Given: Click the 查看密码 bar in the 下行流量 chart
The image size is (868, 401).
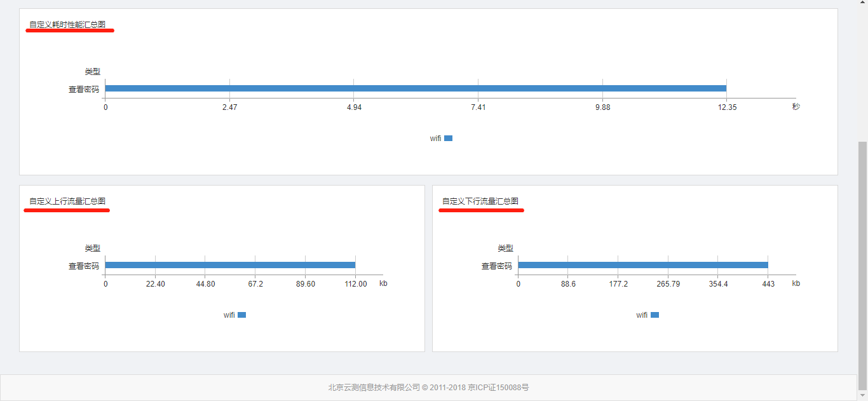Looking at the screenshot, I should pos(643,265).
